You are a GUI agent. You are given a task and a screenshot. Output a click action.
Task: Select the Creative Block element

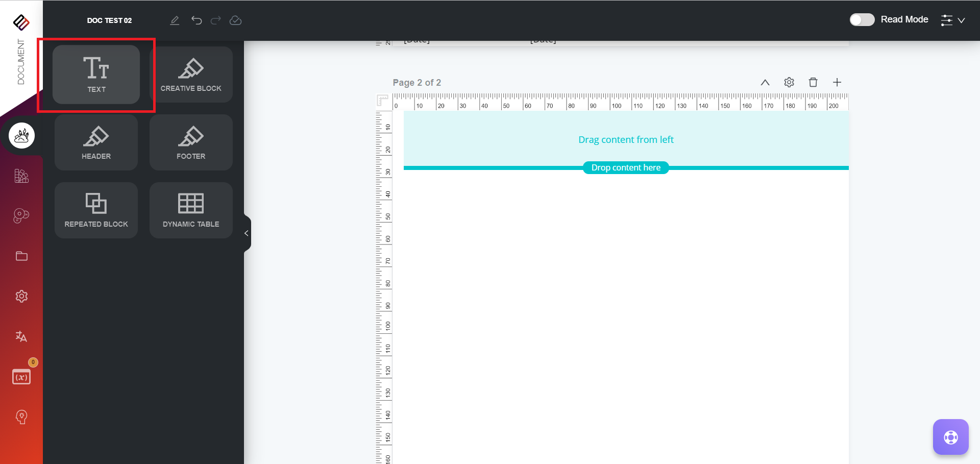(x=191, y=75)
